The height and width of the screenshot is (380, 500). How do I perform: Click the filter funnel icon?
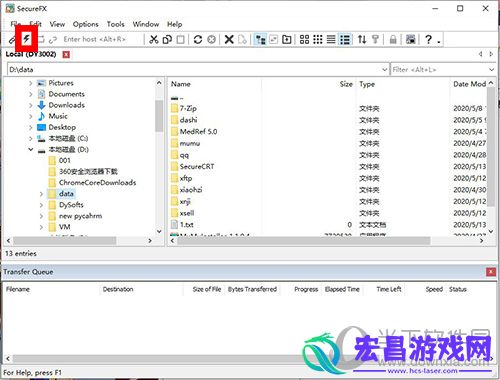point(375,39)
